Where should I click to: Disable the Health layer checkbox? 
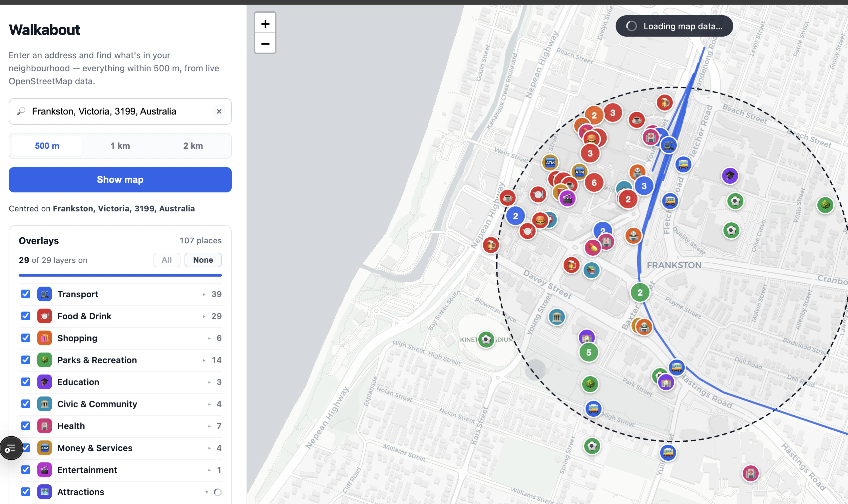26,426
